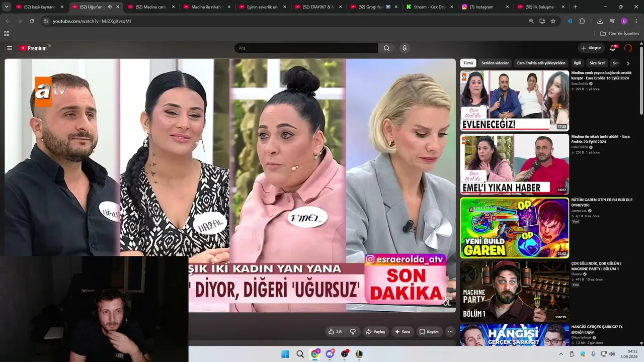
Task: Select the 'Tümü' filter chip
Action: [468, 63]
